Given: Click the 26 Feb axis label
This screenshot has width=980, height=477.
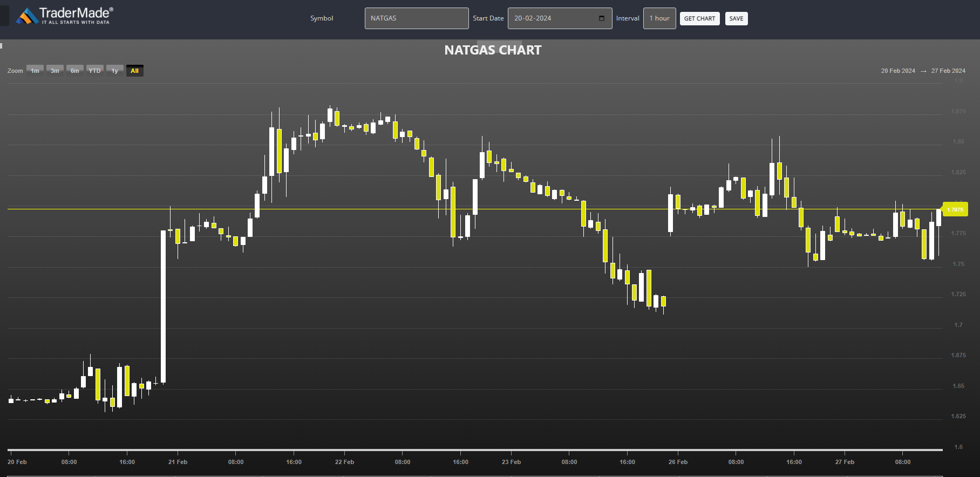Looking at the screenshot, I should tap(678, 462).
